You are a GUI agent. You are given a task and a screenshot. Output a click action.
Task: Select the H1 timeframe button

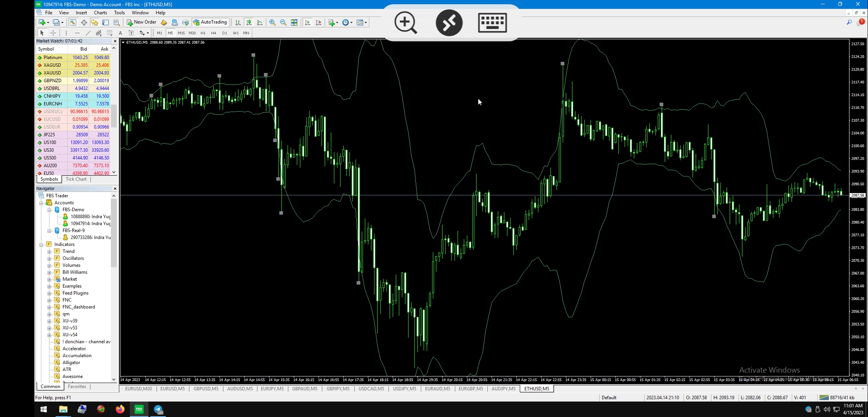coord(203,33)
